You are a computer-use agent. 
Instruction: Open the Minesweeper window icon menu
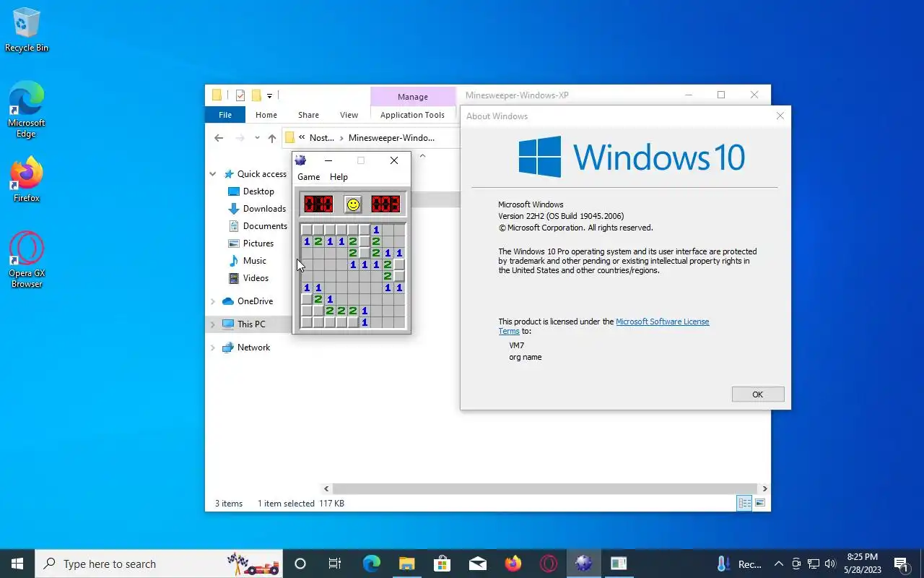point(301,160)
